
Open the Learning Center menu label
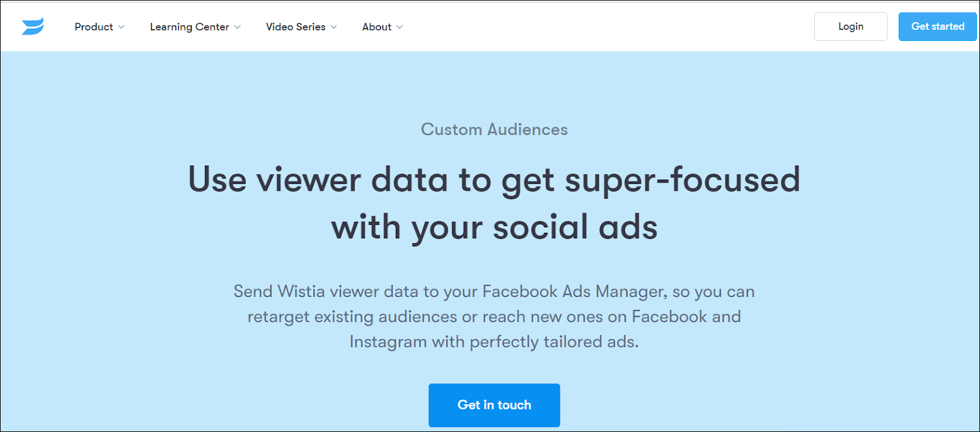(189, 27)
